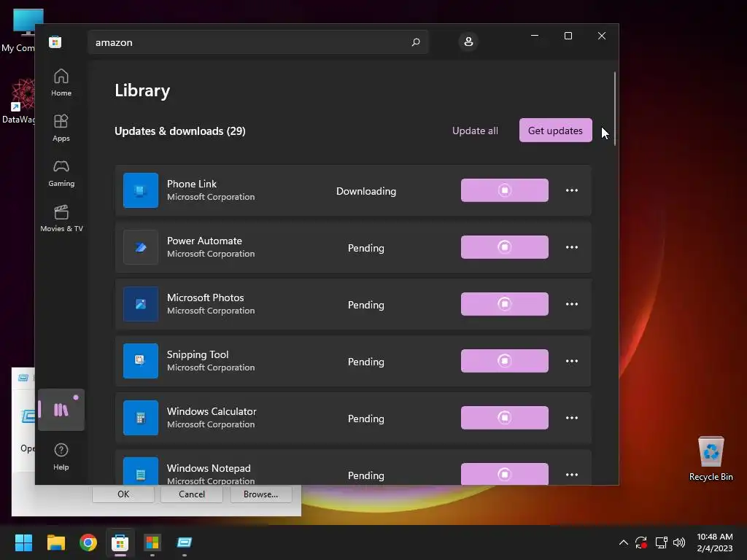The image size is (747, 560).
Task: Select the Windows Notepad app name
Action: click(209, 469)
